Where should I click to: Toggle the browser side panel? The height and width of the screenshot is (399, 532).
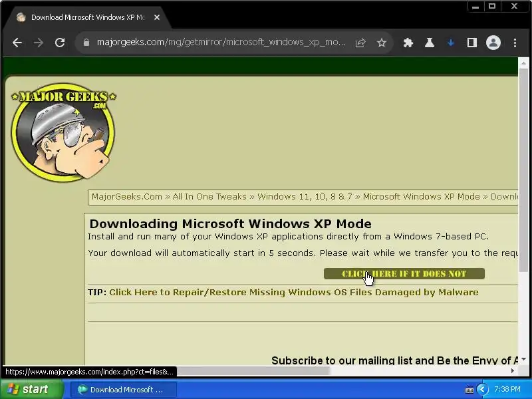pos(472,43)
